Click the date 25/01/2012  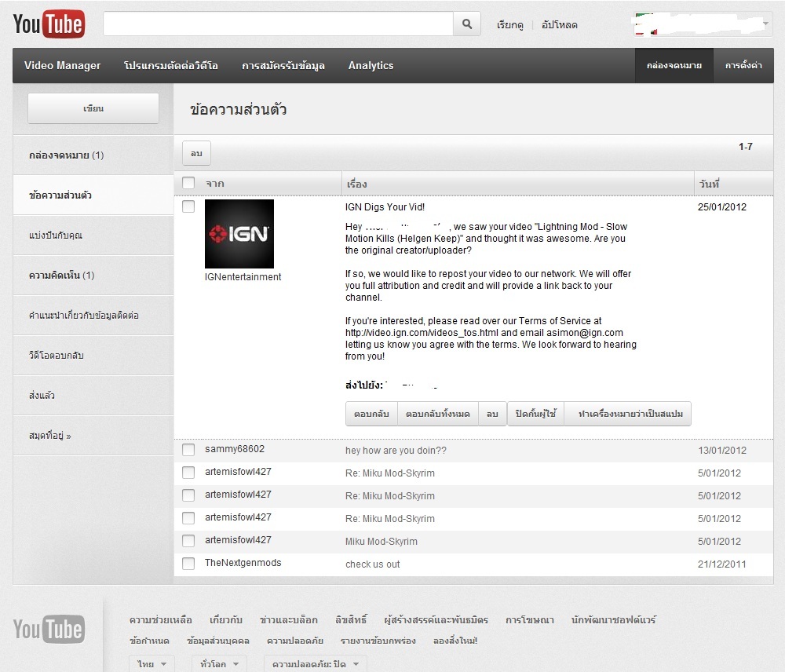coord(722,206)
